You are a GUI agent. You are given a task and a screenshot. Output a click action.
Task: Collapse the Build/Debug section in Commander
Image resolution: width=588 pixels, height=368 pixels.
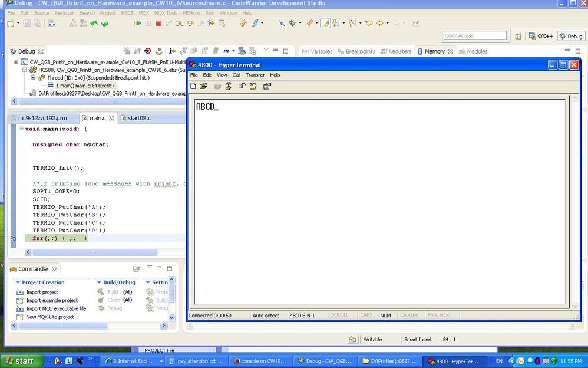99,282
